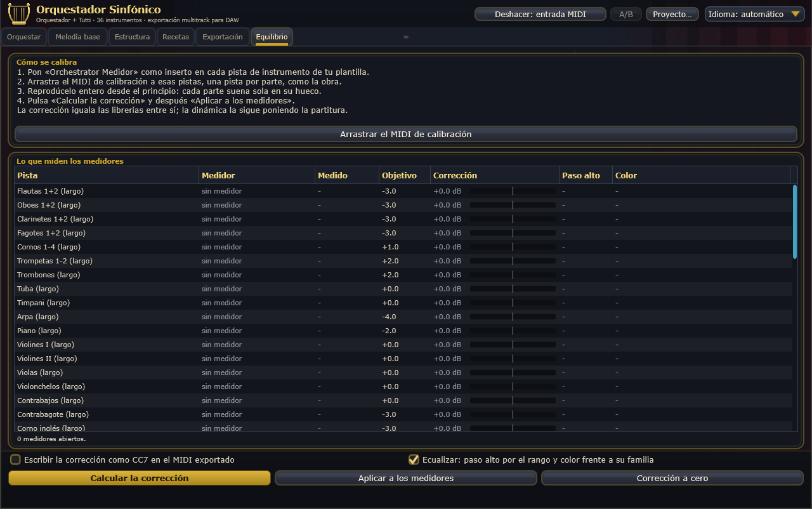The image size is (812, 509).
Task: Click the golden lyre logo icon
Action: (x=19, y=13)
